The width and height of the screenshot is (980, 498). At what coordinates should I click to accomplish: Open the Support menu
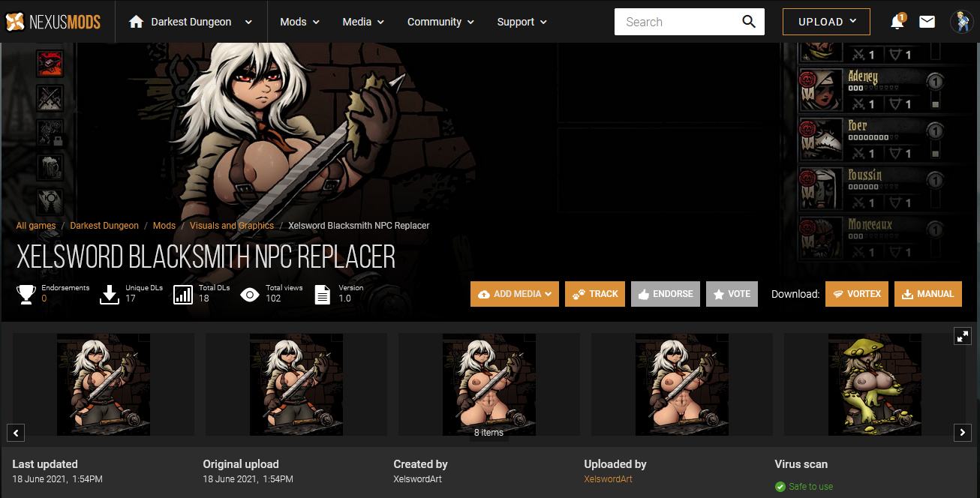pyautogui.click(x=522, y=22)
